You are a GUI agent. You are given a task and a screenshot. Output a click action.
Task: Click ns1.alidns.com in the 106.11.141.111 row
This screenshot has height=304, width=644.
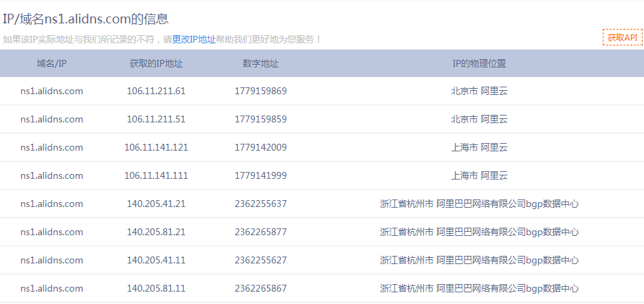[52, 176]
